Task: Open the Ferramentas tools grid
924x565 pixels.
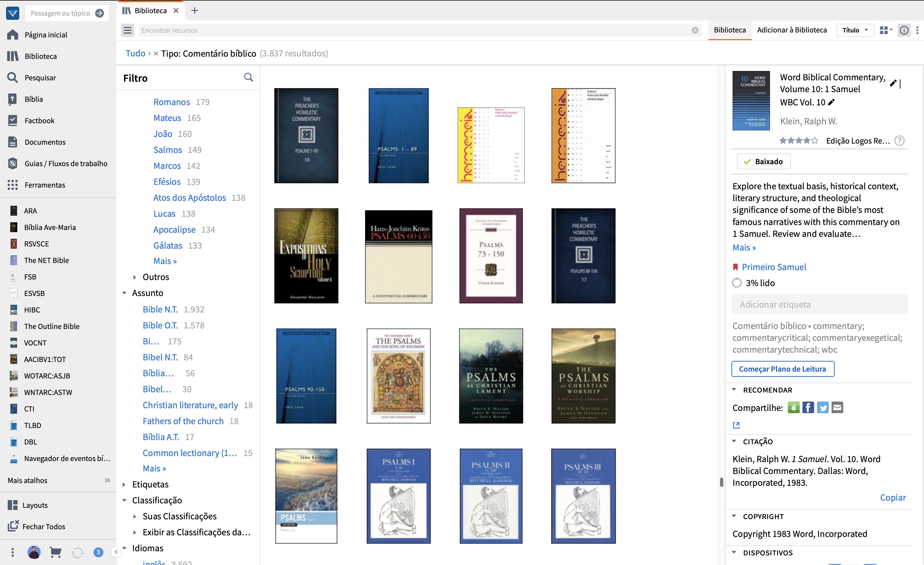Action: coord(12,185)
